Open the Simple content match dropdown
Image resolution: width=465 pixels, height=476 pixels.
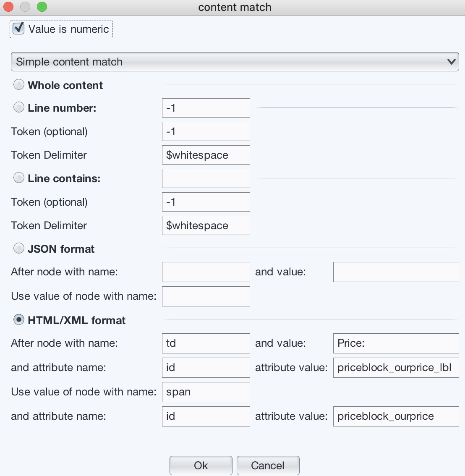pyautogui.click(x=235, y=62)
